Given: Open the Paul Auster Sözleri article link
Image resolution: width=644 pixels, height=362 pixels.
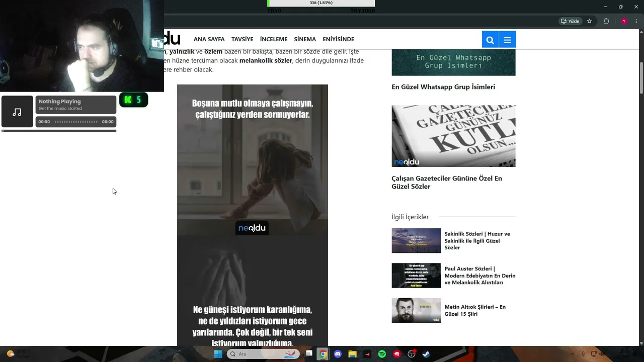Looking at the screenshot, I should click(x=480, y=276).
